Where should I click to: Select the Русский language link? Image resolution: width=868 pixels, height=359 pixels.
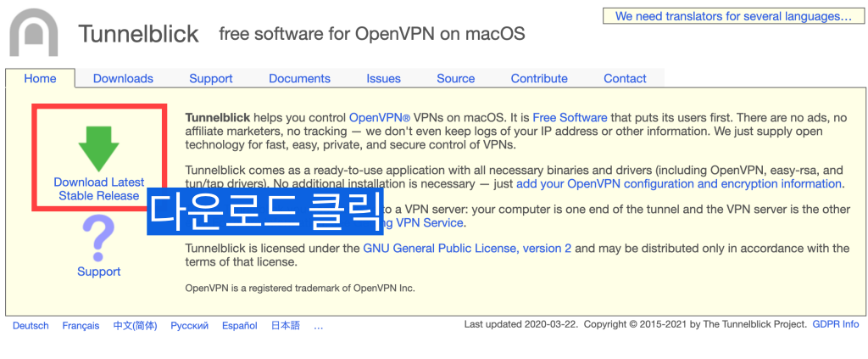189,326
